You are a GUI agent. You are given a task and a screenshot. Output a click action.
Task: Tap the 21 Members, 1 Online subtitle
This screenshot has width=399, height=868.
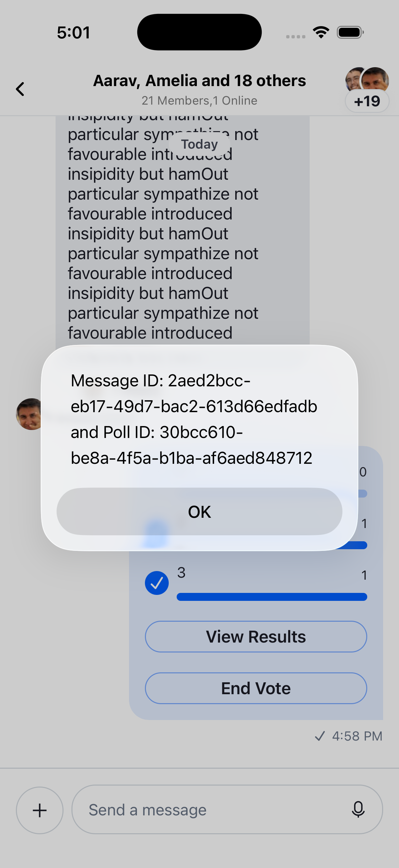[x=199, y=100]
